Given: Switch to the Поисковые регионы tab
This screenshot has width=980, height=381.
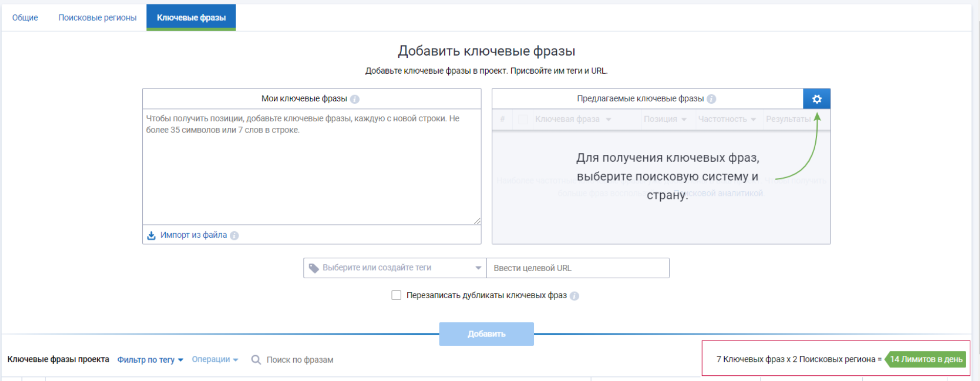Looking at the screenshot, I should [97, 18].
